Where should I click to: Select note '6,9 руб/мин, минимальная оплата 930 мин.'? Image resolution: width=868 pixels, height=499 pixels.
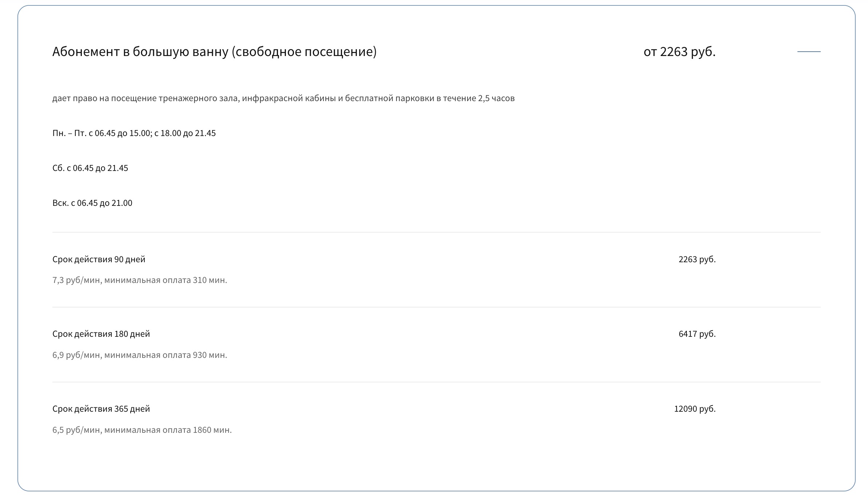tap(140, 355)
